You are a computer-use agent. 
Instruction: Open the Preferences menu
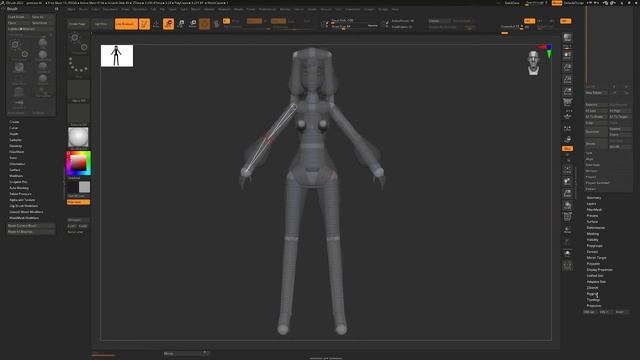point(267,9)
